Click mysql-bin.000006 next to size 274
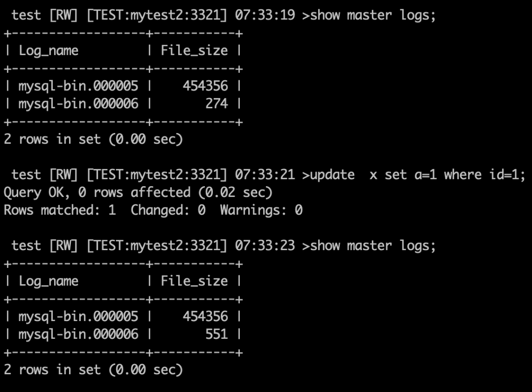532x392 pixels. (x=78, y=104)
